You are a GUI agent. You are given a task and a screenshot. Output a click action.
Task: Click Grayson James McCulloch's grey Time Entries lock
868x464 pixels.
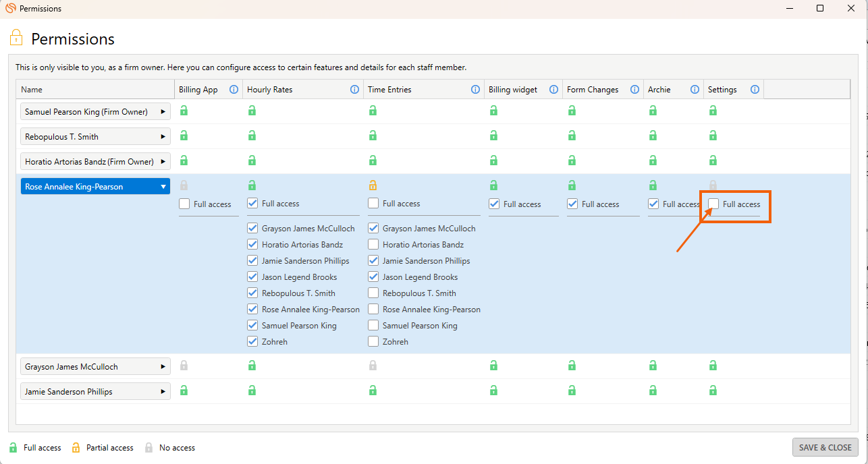click(x=373, y=366)
